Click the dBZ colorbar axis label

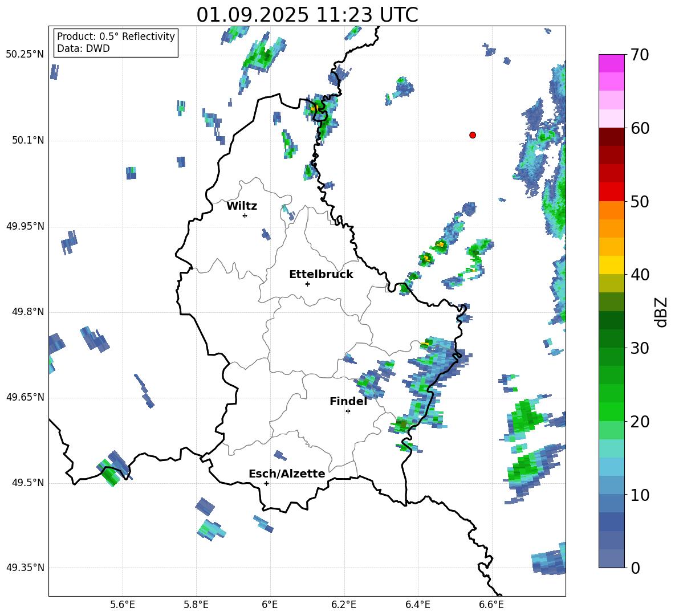662,312
